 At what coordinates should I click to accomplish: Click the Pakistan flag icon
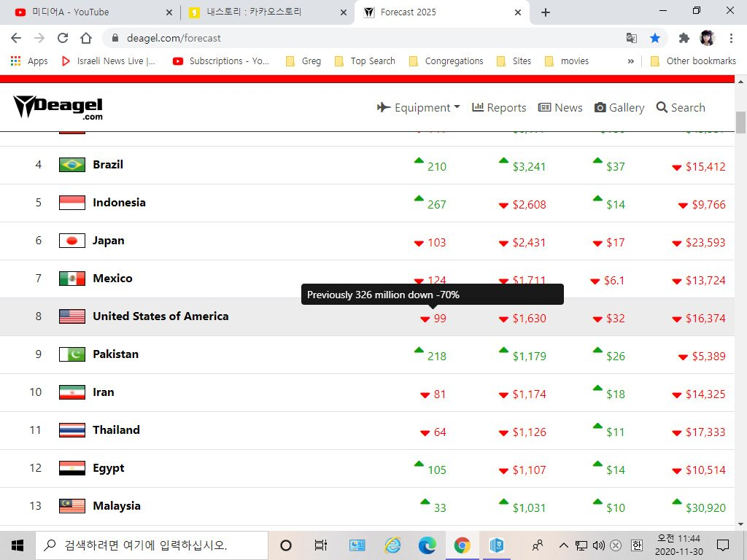click(72, 354)
